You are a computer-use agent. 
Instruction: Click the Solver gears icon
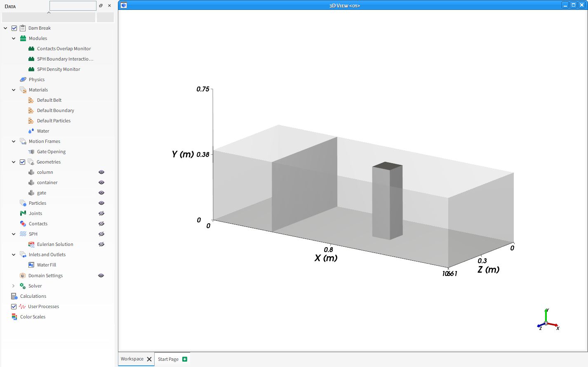(x=23, y=286)
